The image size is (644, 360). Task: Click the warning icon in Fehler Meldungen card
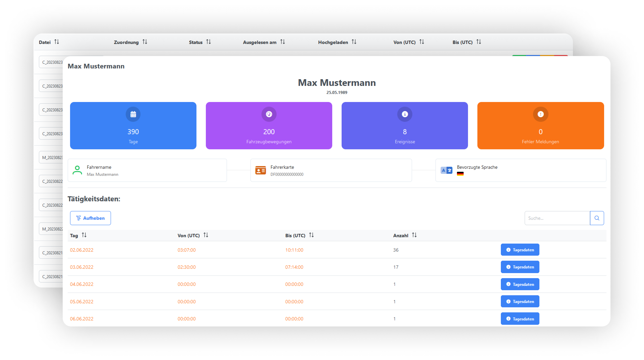pos(540,114)
